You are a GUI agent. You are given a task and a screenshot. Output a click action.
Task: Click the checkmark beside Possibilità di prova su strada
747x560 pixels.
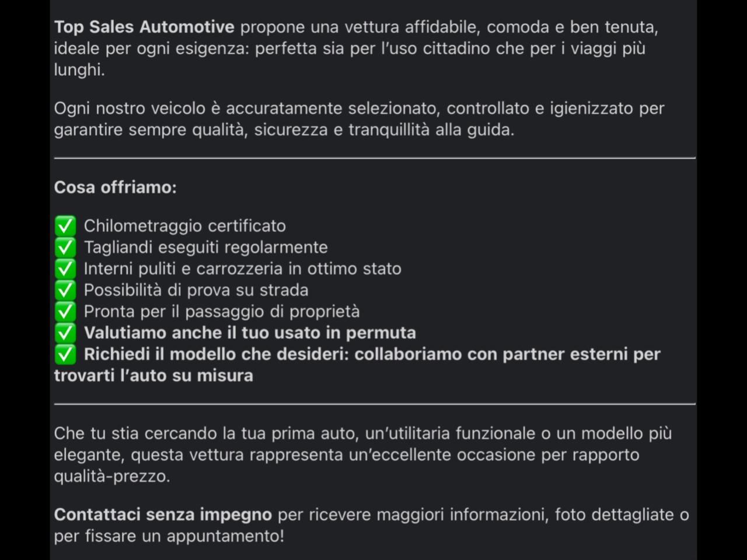65,290
